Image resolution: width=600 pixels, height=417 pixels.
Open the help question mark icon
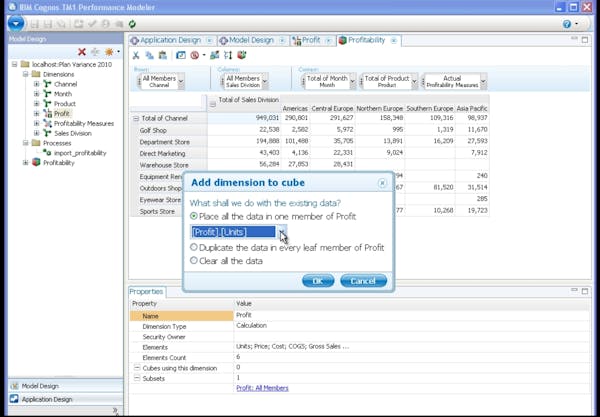(567, 24)
